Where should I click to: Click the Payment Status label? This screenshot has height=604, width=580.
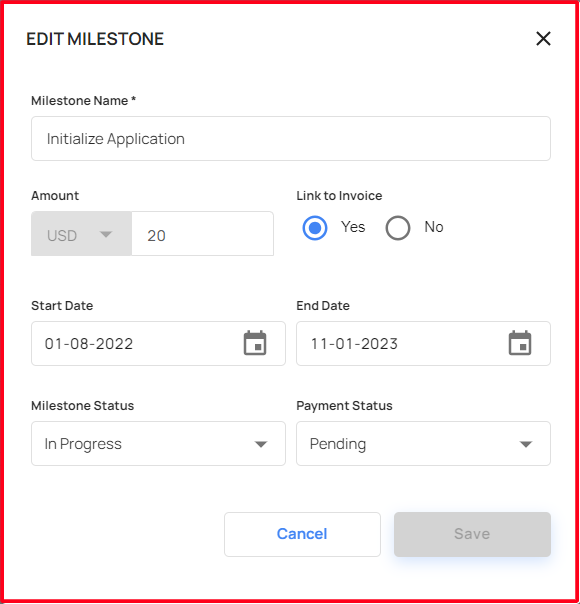tap(344, 406)
